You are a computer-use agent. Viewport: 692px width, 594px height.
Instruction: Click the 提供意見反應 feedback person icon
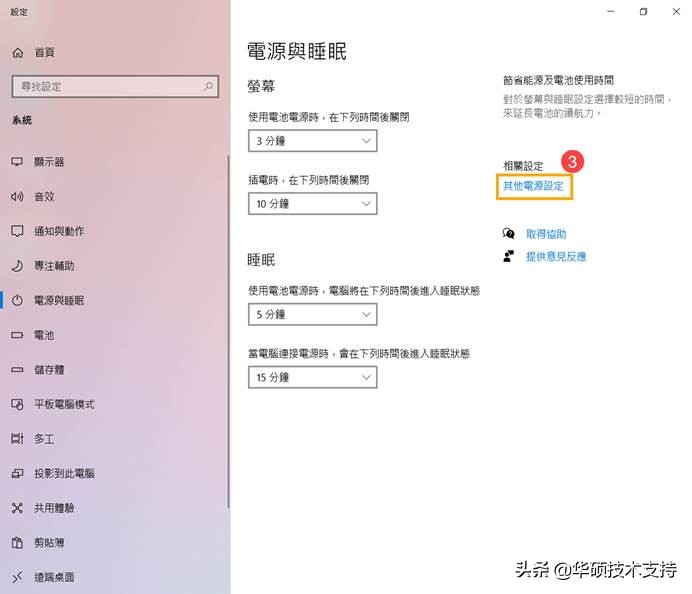tap(508, 256)
